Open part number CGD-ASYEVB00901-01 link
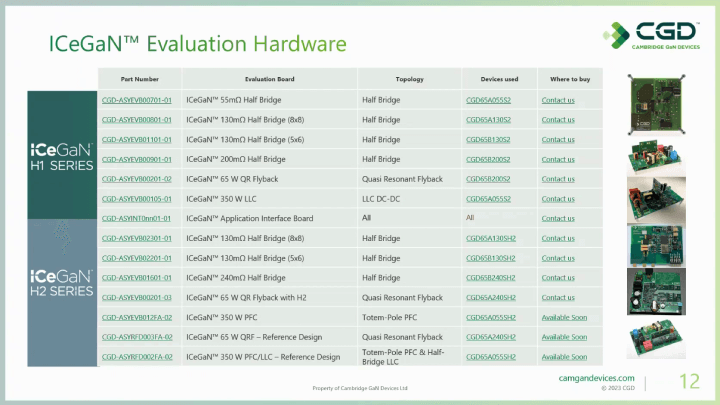Image resolution: width=720 pixels, height=405 pixels. (136, 159)
